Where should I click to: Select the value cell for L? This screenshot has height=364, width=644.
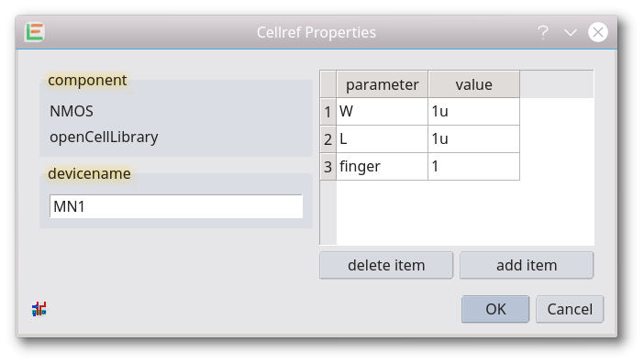click(x=473, y=138)
